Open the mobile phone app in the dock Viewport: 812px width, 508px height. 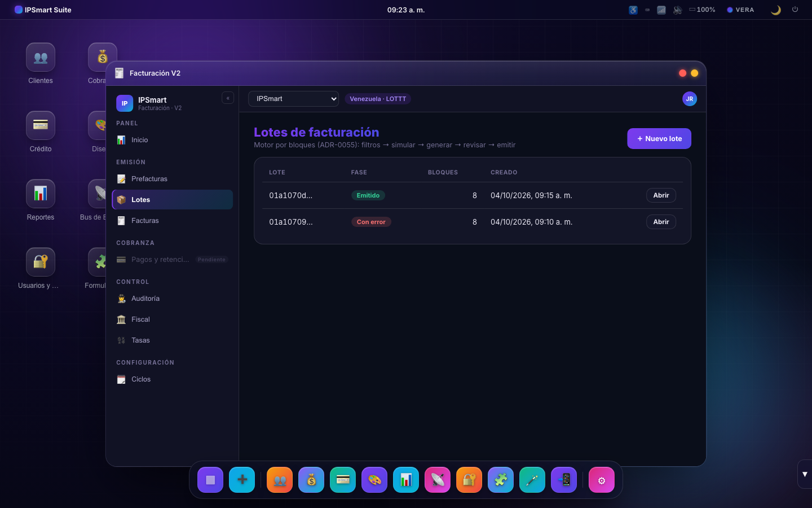point(564,480)
